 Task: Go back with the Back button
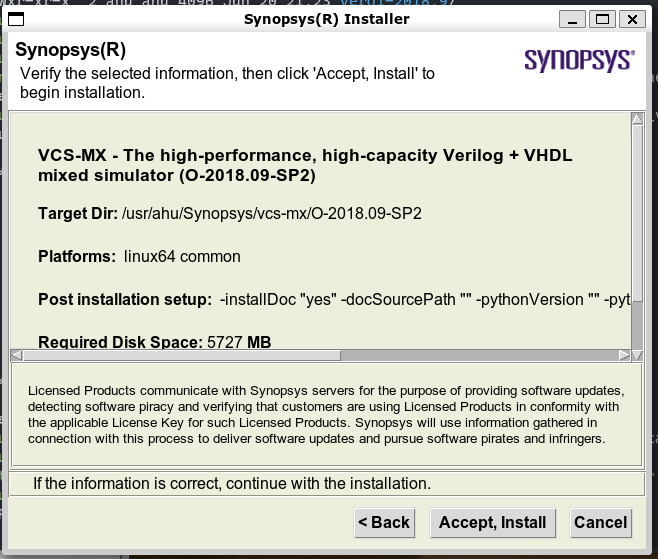point(384,522)
